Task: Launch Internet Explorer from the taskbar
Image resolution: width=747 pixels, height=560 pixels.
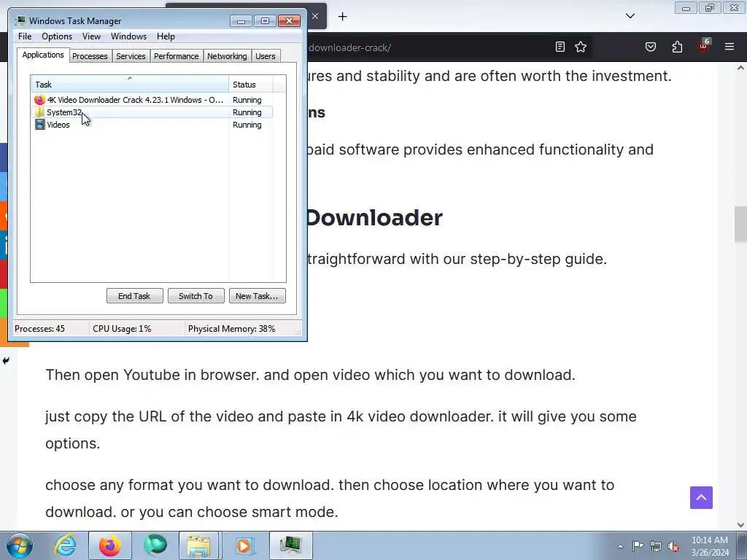Action: click(x=65, y=545)
